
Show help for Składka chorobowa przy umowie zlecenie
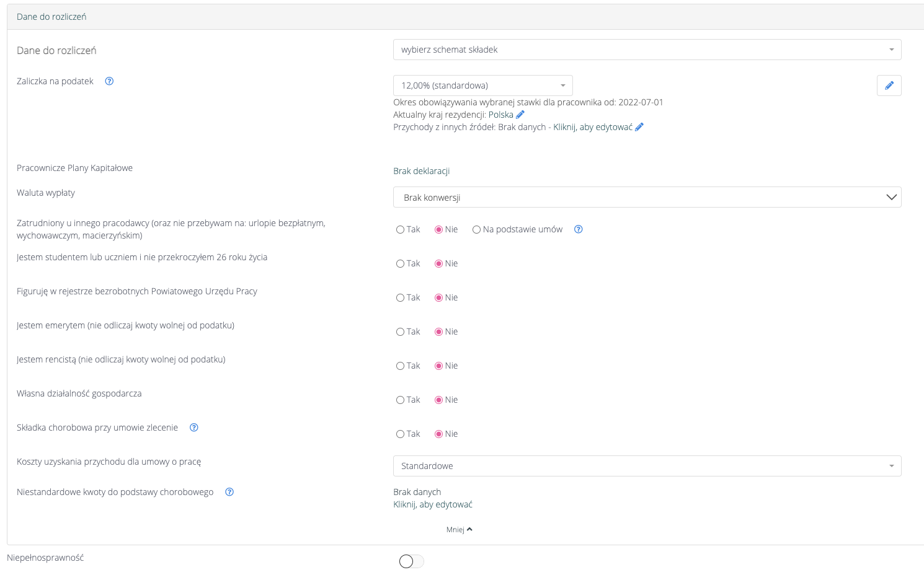[x=194, y=428]
